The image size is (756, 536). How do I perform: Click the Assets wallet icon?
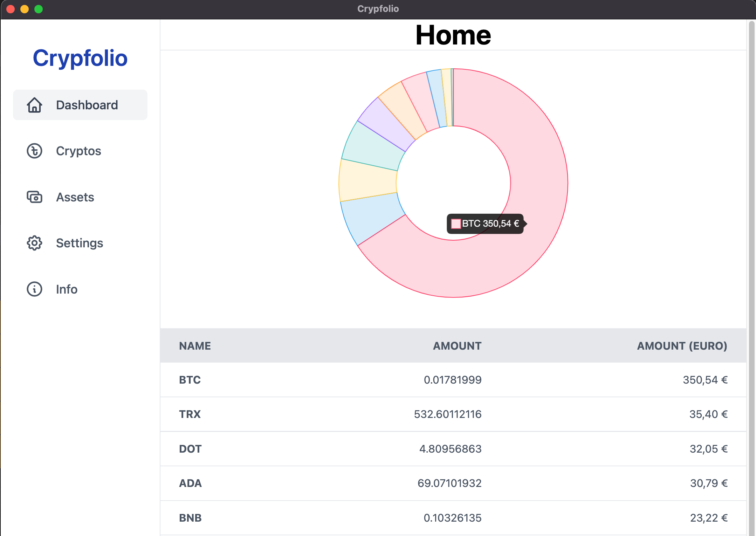(34, 197)
